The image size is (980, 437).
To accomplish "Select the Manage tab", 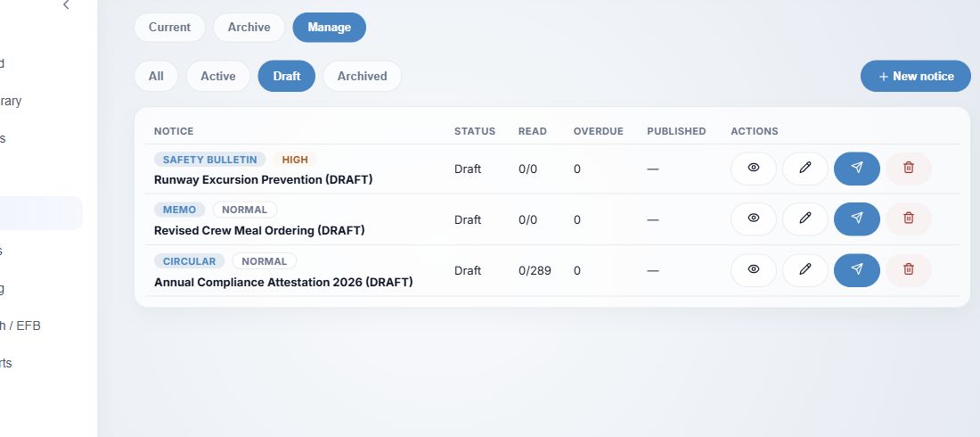I will (330, 28).
